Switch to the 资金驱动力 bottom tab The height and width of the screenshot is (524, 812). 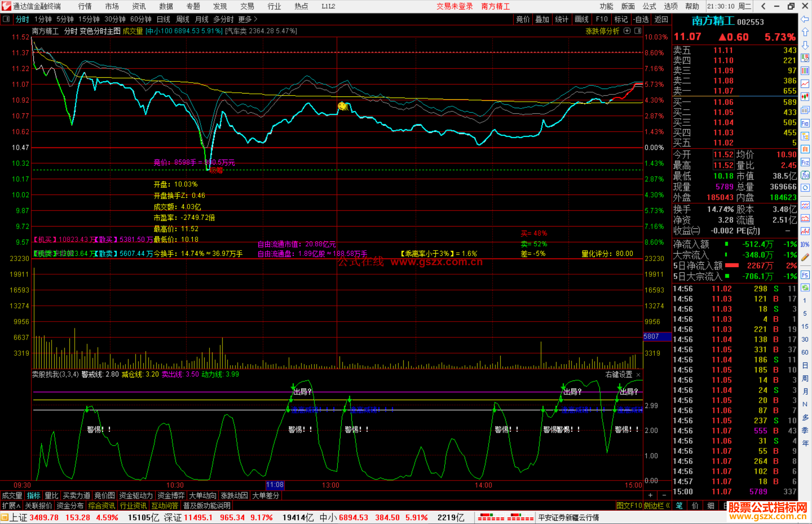136,495
